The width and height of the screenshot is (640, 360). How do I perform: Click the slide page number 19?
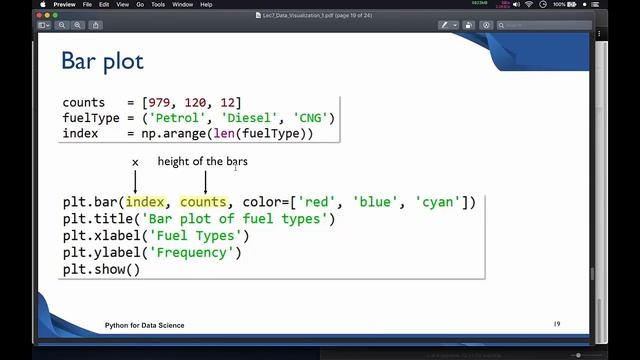[557, 324]
